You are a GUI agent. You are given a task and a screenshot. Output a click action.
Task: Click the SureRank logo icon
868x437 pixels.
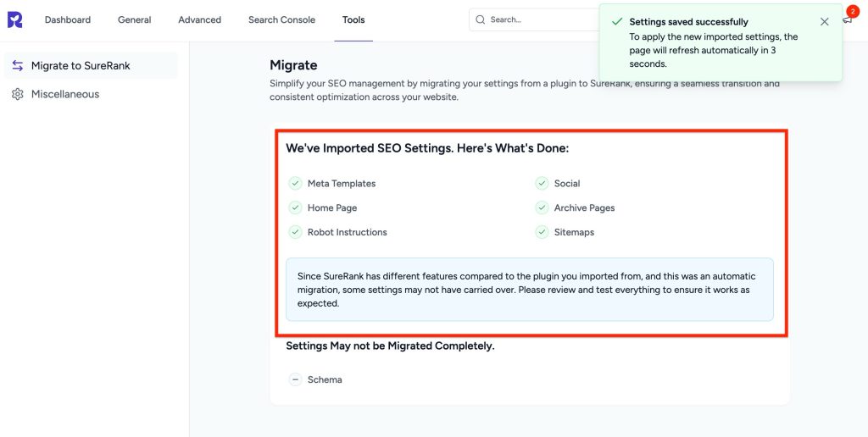point(15,19)
